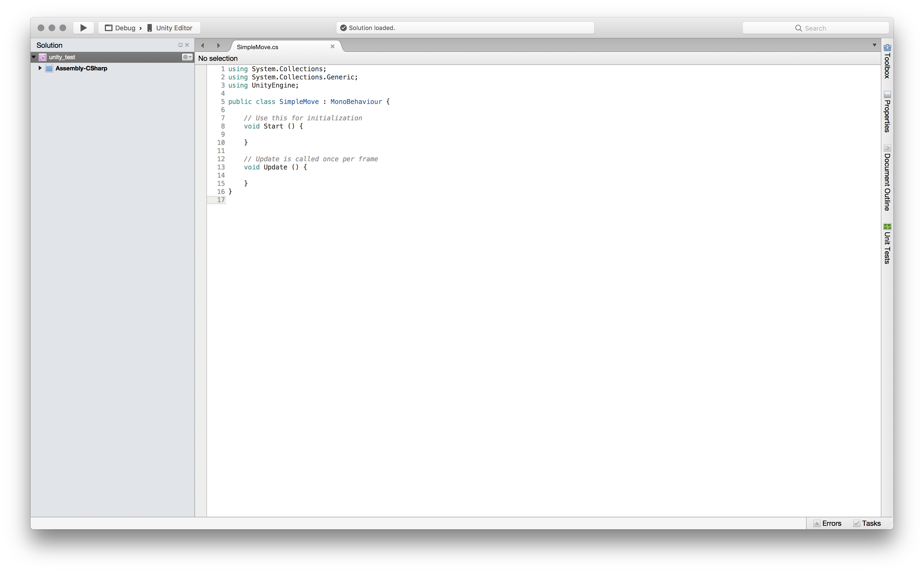Click the Run play button
Viewport: 924px width, 573px height.
[x=83, y=28]
